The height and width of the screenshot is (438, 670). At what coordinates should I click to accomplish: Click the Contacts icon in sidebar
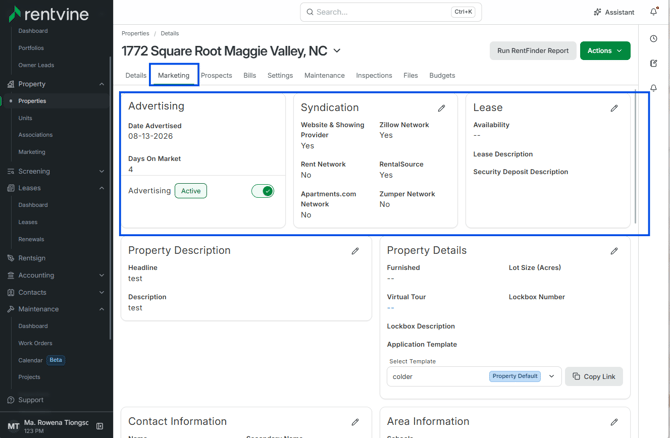(x=11, y=293)
